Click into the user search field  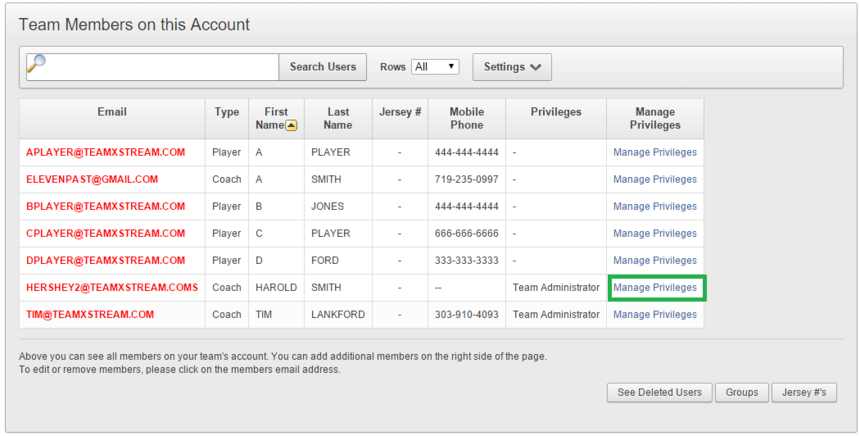click(x=152, y=67)
